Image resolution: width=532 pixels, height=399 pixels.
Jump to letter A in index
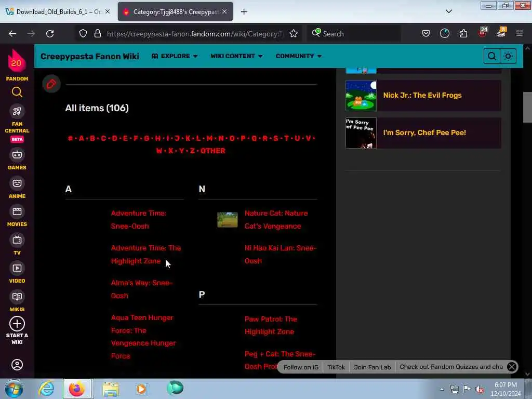click(x=81, y=138)
